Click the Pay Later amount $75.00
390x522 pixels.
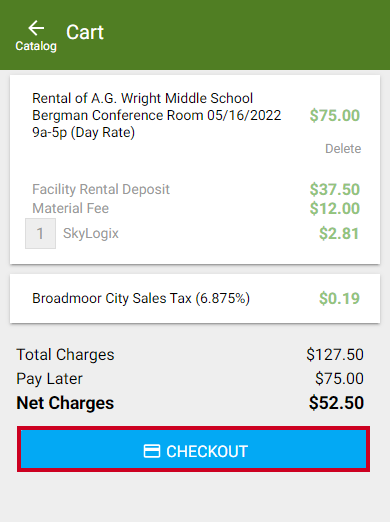click(339, 379)
